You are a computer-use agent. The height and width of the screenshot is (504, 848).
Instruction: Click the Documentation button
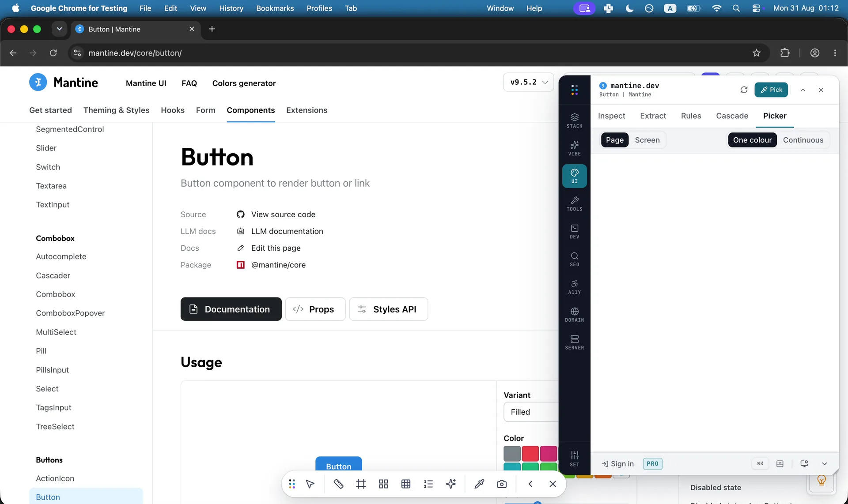(x=231, y=309)
